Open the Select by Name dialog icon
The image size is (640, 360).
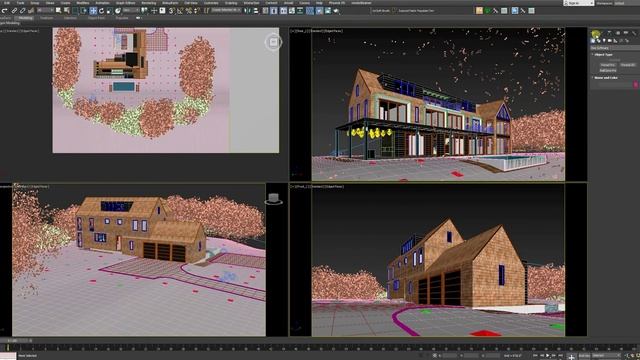click(x=66, y=11)
